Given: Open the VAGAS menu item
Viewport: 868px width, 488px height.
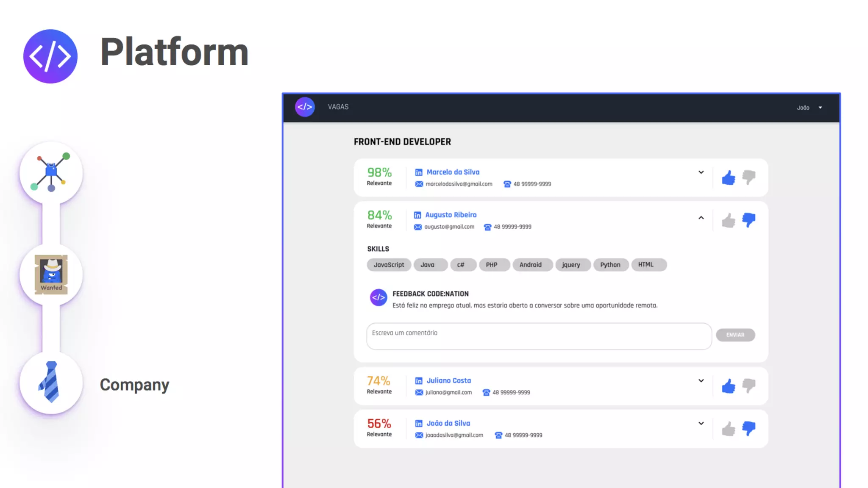Looking at the screenshot, I should (x=338, y=107).
